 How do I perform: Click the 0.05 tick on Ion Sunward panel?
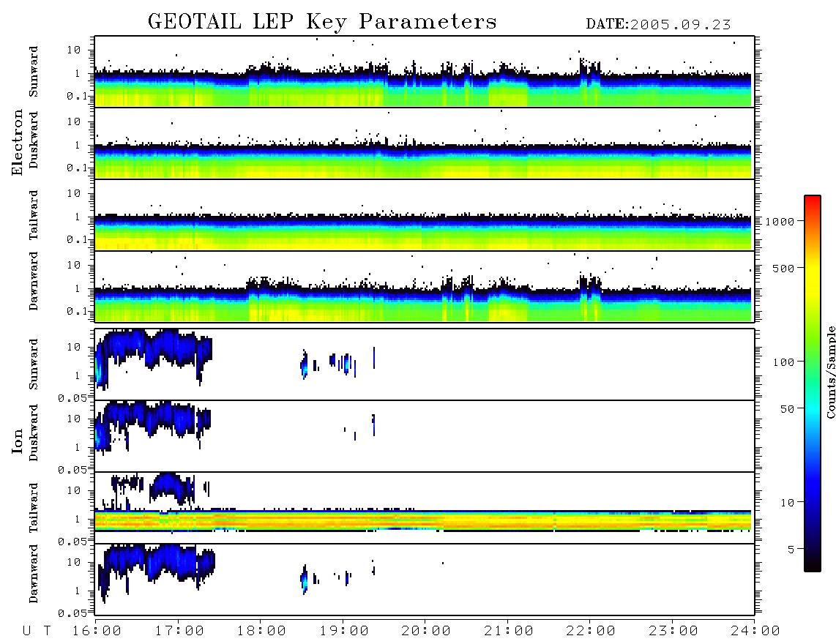click(x=72, y=398)
